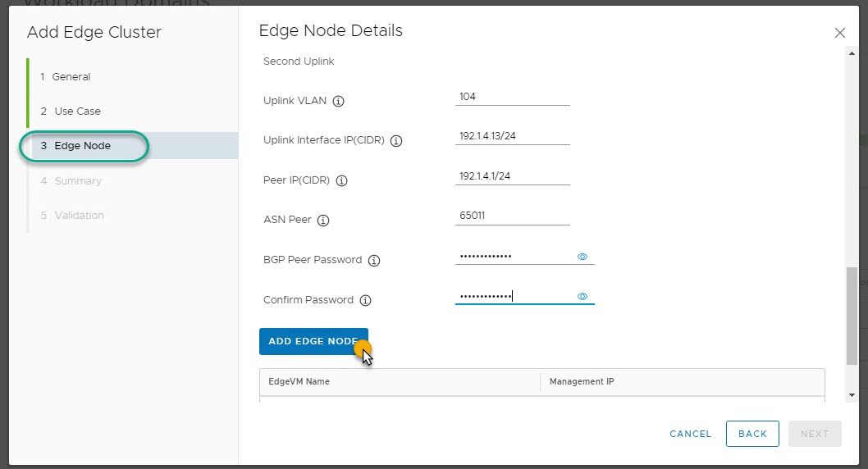
Task: Show the BGP Peer Password with eye icon
Action: [582, 257]
